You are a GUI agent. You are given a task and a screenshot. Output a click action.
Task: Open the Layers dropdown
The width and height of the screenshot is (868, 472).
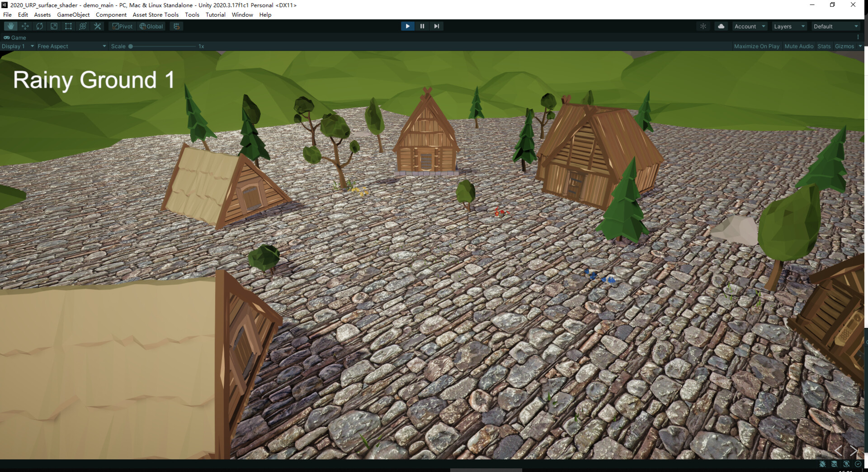pyautogui.click(x=788, y=26)
